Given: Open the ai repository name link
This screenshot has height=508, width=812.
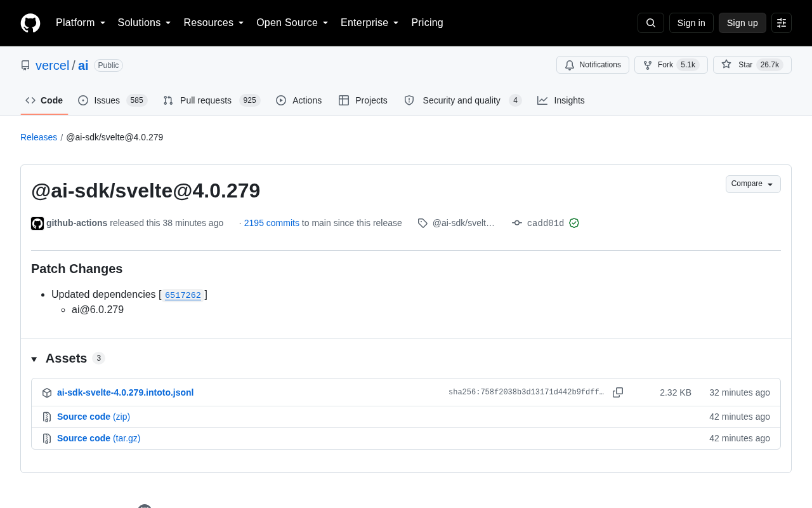Looking at the screenshot, I should (x=83, y=65).
